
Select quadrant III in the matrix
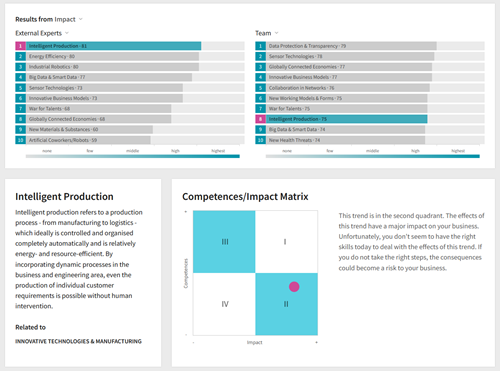pyautogui.click(x=224, y=242)
